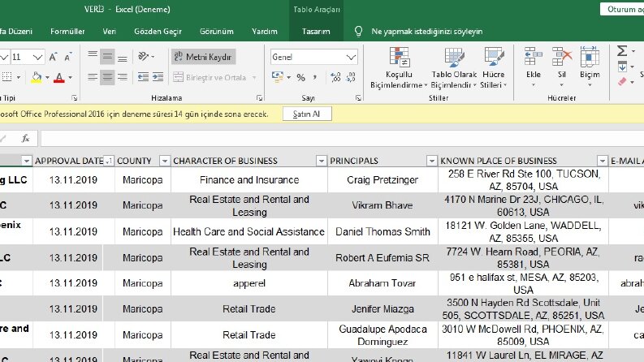Expand the font color options arrow

click(x=70, y=77)
